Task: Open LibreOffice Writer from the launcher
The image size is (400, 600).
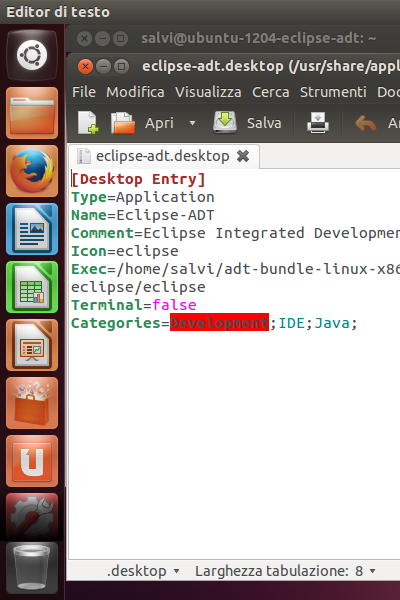Action: pos(32,229)
